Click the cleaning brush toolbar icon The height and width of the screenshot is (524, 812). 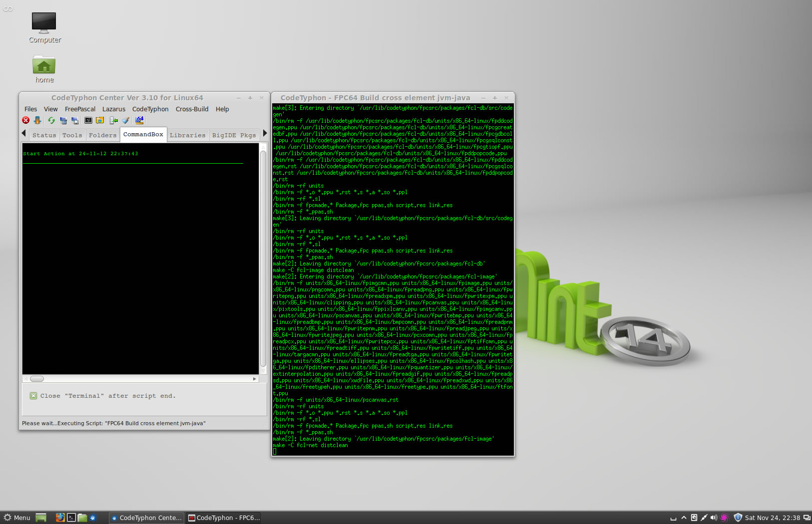(x=126, y=120)
